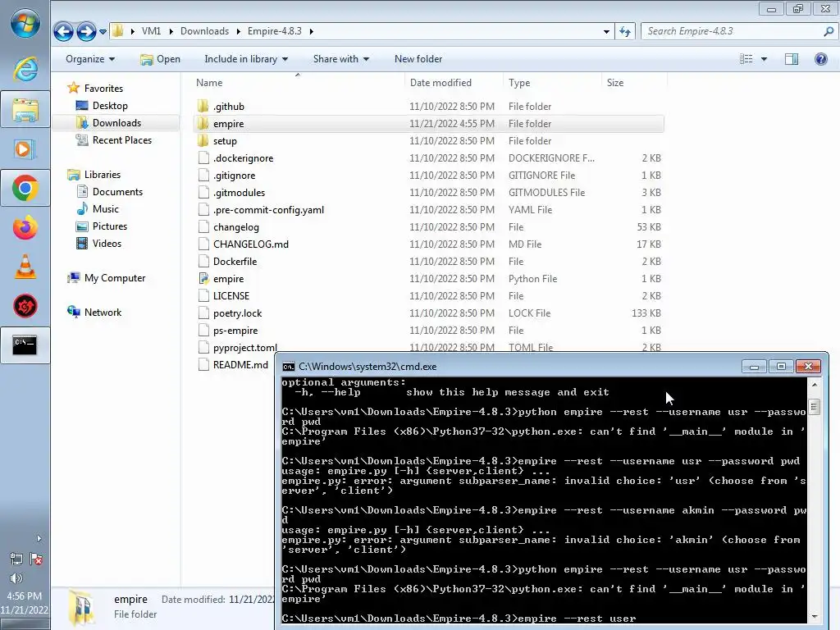This screenshot has height=630, width=840.
Task: Click the cmd scrollbar up arrow
Action: coord(814,384)
